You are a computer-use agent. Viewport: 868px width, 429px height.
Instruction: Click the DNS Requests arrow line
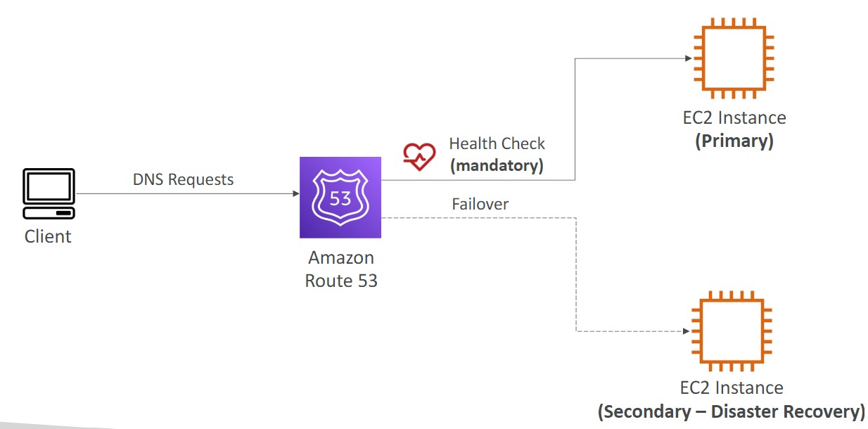click(x=183, y=193)
